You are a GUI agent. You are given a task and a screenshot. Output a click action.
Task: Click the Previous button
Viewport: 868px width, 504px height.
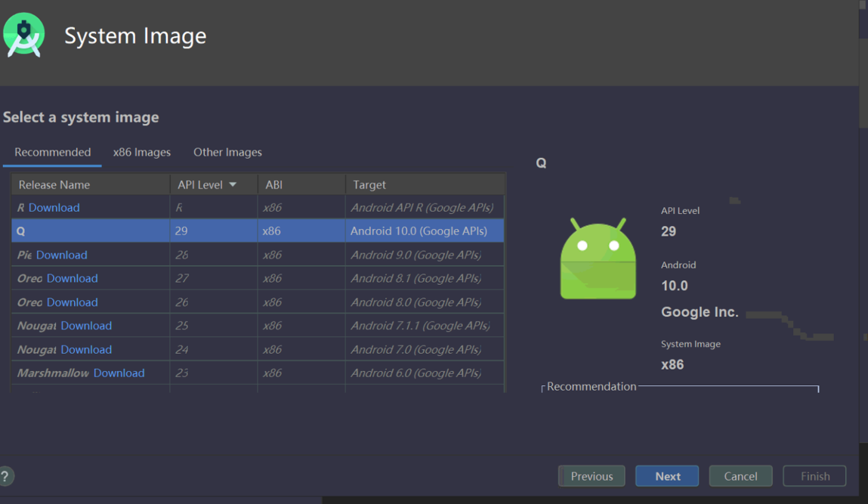(x=592, y=476)
